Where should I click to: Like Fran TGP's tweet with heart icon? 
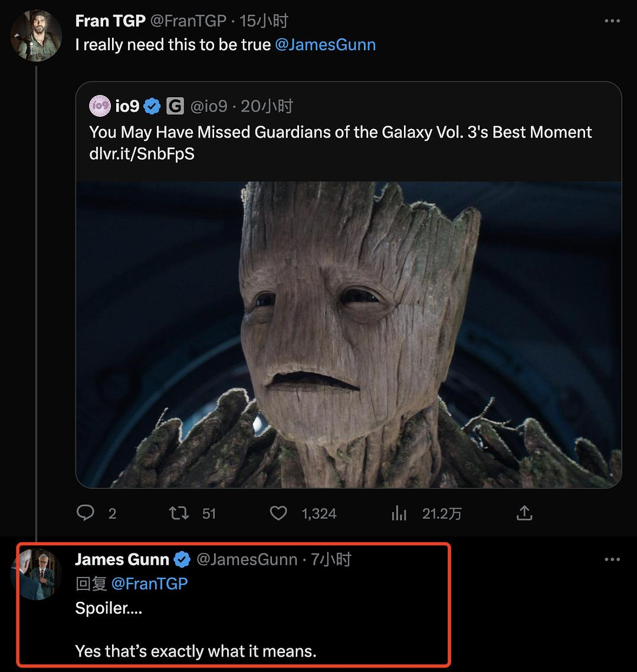278,513
